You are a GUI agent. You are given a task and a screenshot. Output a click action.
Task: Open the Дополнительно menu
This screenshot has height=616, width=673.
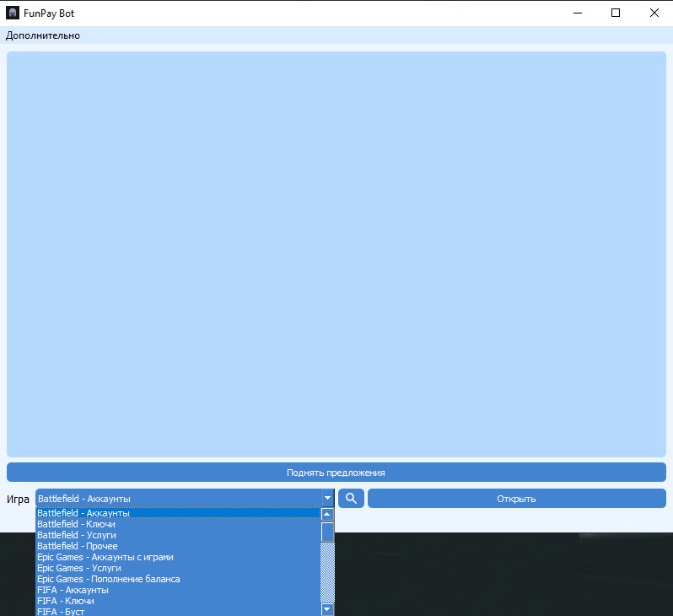click(x=42, y=35)
